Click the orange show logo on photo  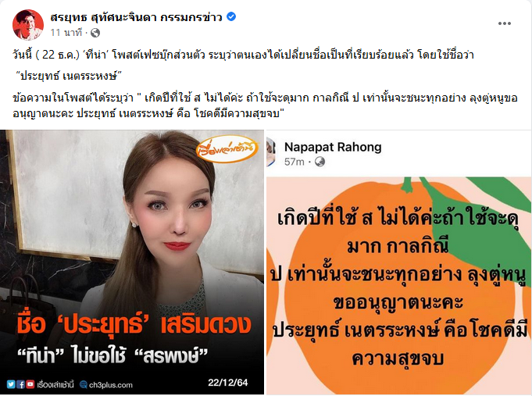click(x=227, y=148)
